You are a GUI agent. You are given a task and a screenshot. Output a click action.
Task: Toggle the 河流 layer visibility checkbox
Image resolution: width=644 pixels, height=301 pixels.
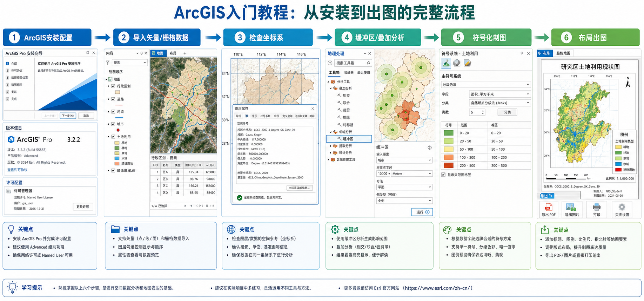[x=113, y=112]
